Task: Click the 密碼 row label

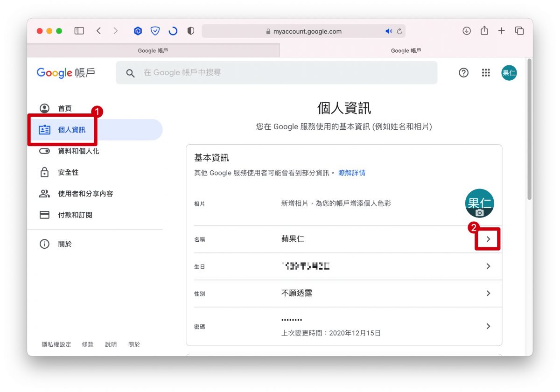Action: coord(199,327)
